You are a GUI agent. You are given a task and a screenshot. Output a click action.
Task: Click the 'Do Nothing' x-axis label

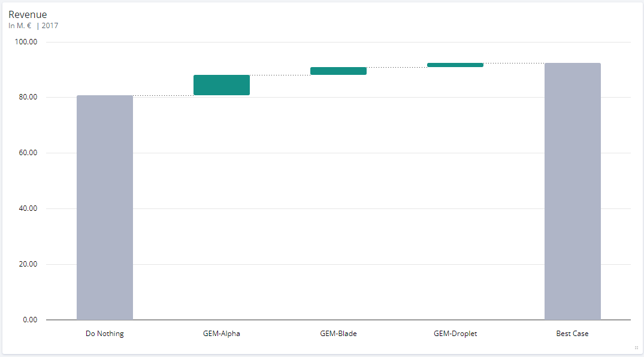click(x=105, y=334)
